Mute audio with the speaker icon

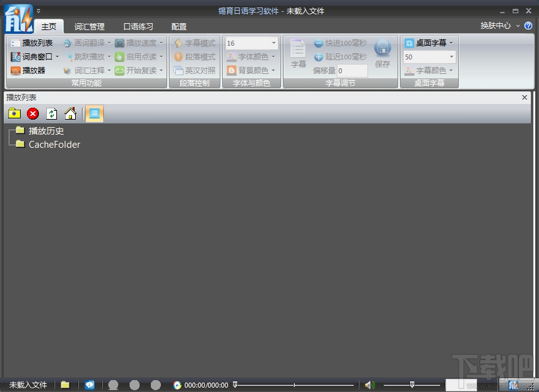point(370,385)
